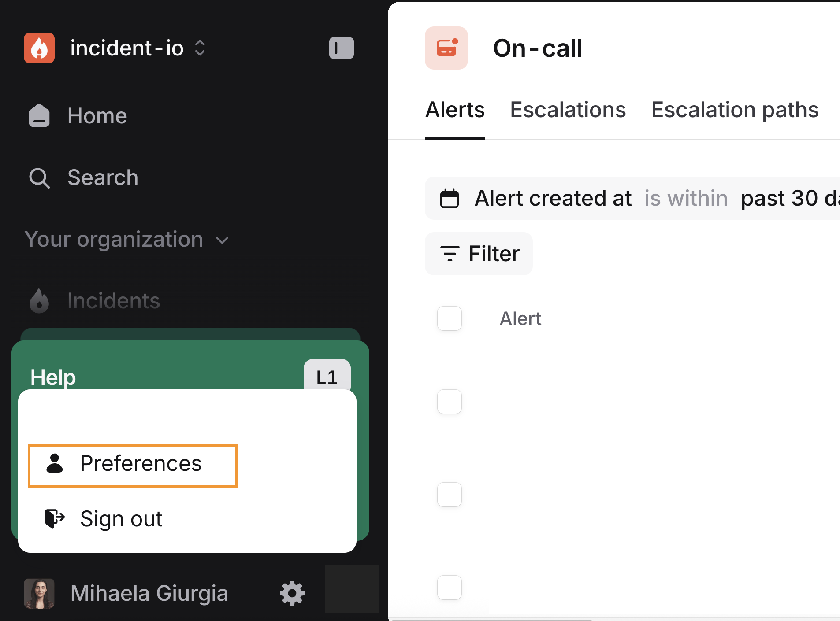Image resolution: width=840 pixels, height=621 pixels.
Task: Go to Home in the sidebar
Action: [x=97, y=116]
